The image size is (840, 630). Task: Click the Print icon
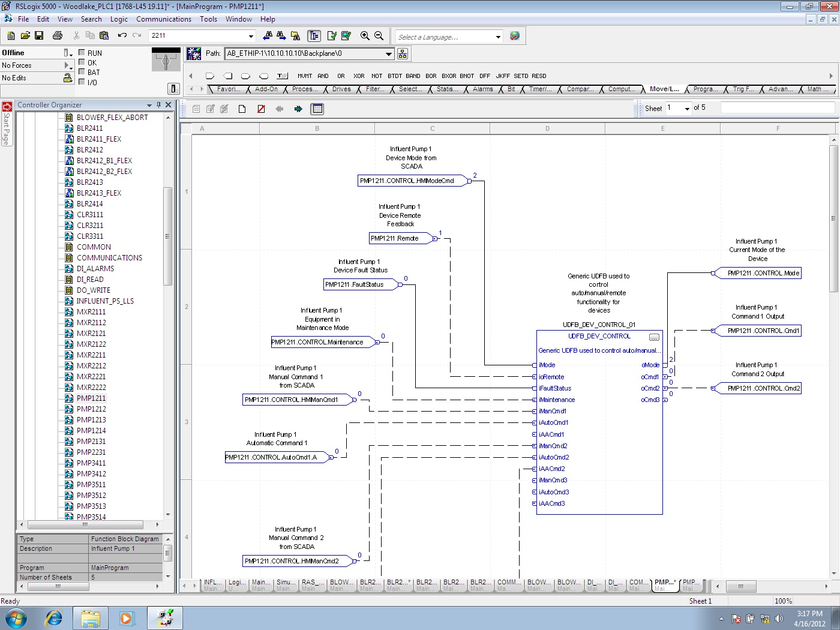[x=58, y=36]
